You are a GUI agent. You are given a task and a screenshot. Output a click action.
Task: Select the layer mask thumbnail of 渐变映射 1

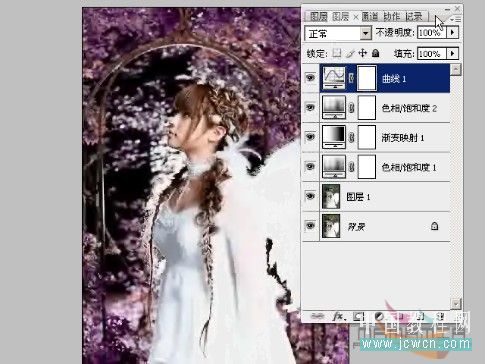(x=367, y=137)
